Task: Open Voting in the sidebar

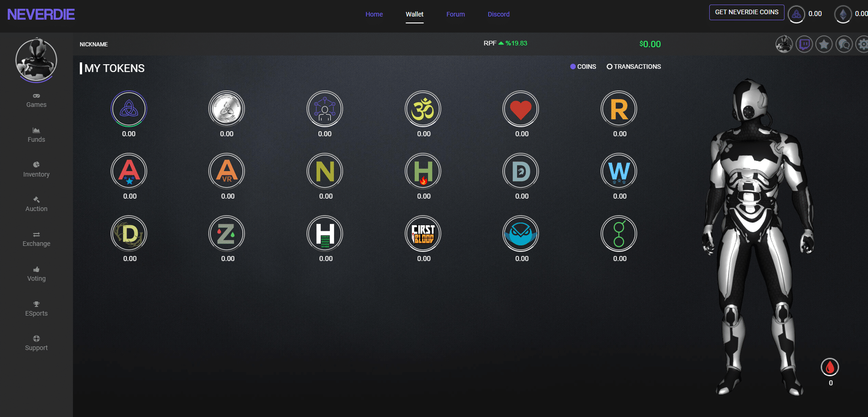Action: [36, 274]
